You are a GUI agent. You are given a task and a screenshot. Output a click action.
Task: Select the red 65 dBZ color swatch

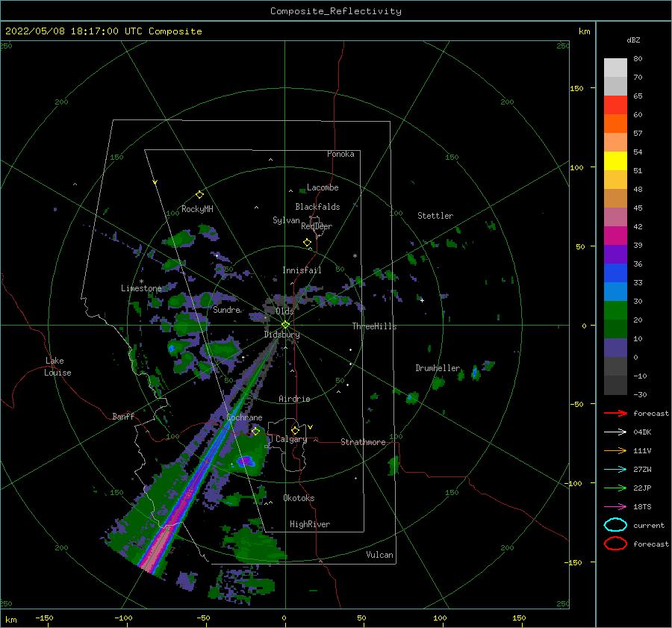pos(615,105)
